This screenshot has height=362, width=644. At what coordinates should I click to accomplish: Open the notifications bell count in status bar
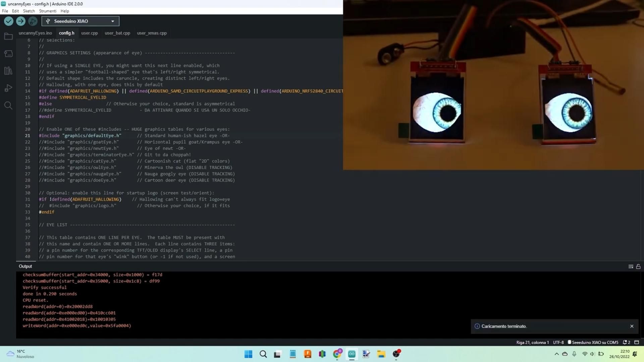point(627,342)
